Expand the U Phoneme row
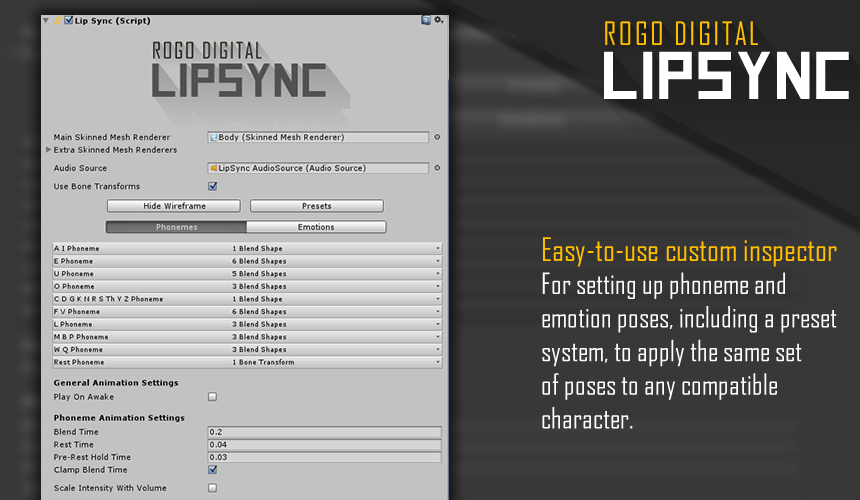 click(x=247, y=274)
